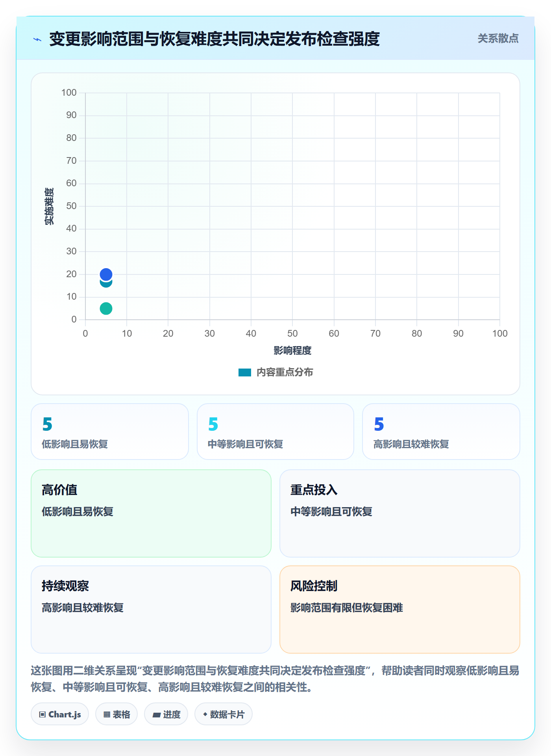Open the 持续观察 quadrant card
Screen dimensions: 551x756
pyautogui.click(x=151, y=610)
